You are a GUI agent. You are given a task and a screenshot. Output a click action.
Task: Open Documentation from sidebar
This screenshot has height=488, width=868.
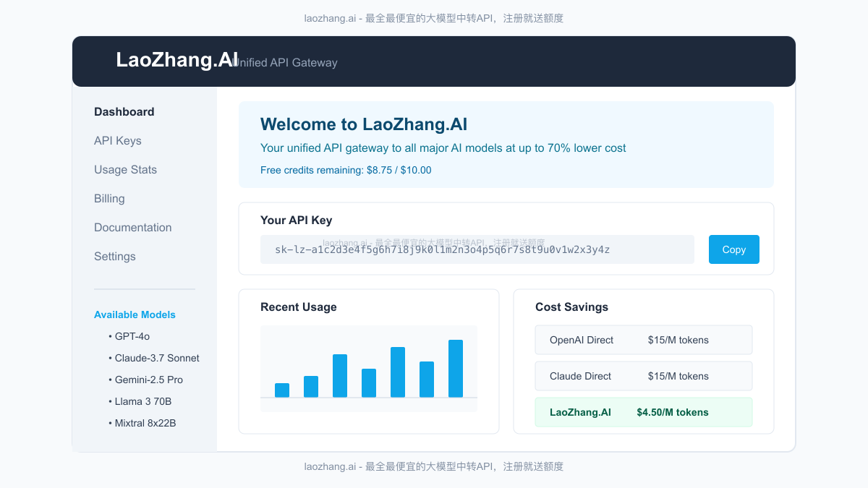pos(133,228)
